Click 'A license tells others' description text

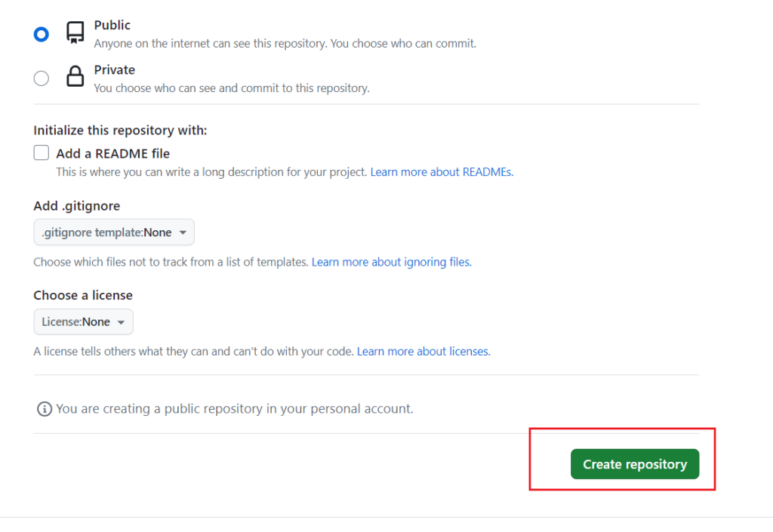[194, 351]
